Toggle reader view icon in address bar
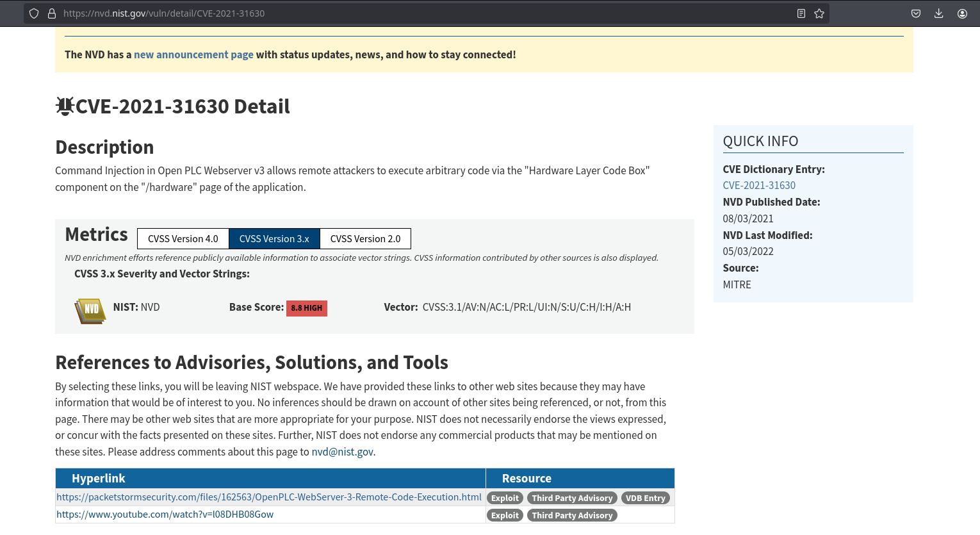Viewport: 980px width, 535px height. coord(801,13)
